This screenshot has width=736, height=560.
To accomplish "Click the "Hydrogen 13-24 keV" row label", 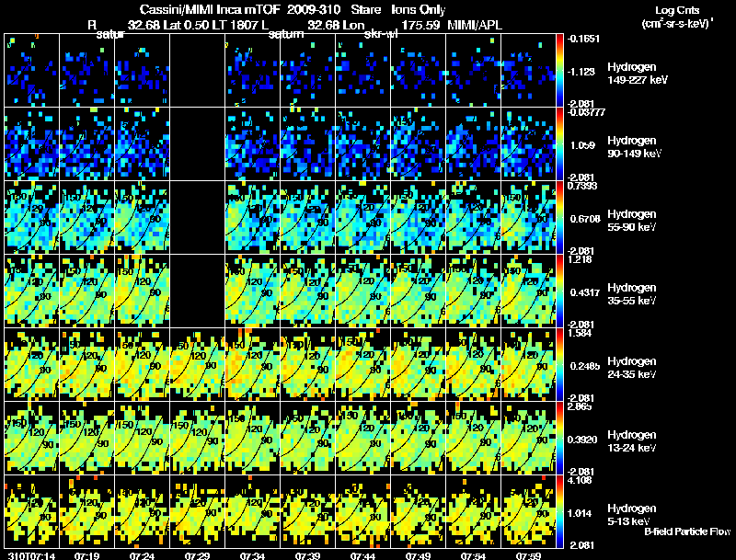I will coord(632,441).
